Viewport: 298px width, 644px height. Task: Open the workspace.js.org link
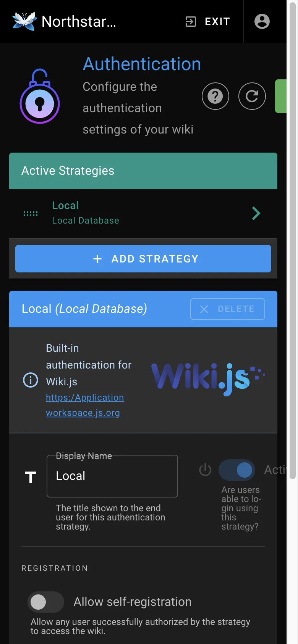coord(83,413)
